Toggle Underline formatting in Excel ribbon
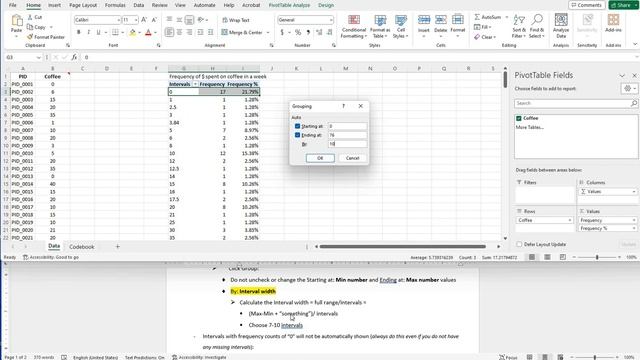 [98, 32]
